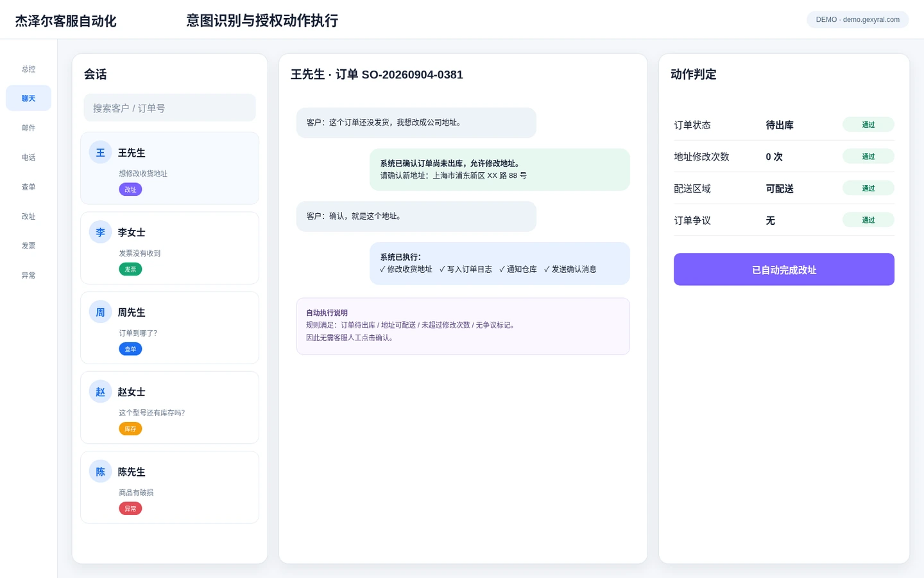This screenshot has height=578, width=924.
Task: Click the 自动执行说明 explanation box
Action: 463,326
